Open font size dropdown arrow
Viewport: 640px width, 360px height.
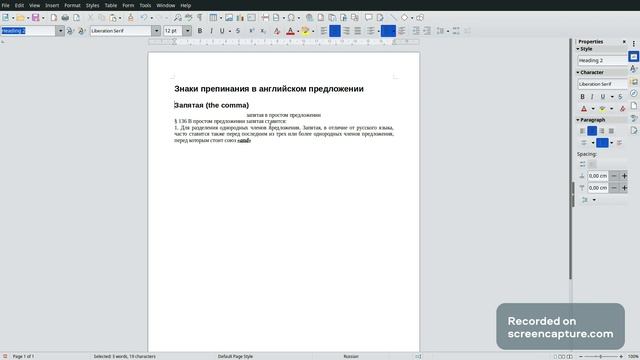point(187,31)
